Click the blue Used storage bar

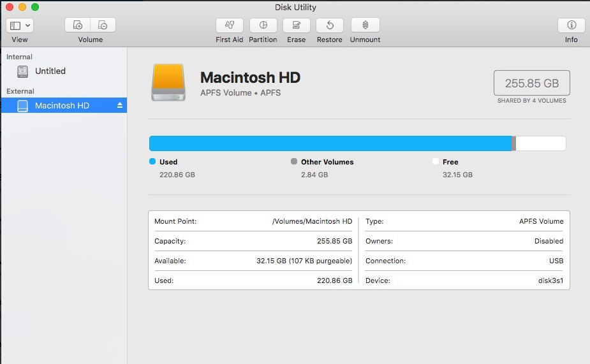tap(330, 143)
